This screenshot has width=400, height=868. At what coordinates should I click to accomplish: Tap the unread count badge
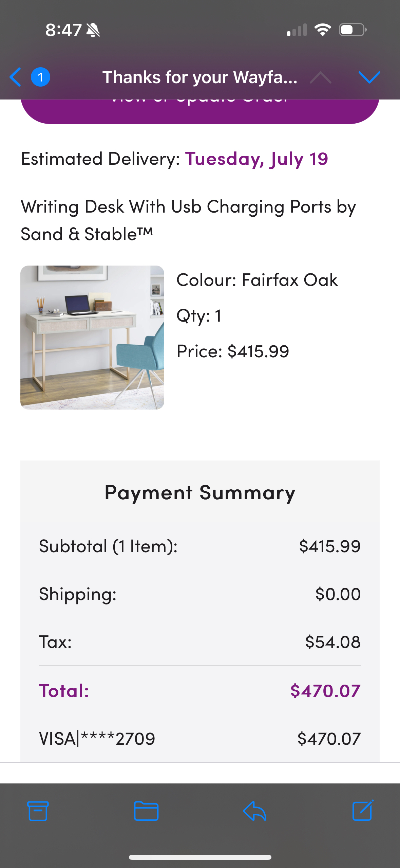[41, 77]
